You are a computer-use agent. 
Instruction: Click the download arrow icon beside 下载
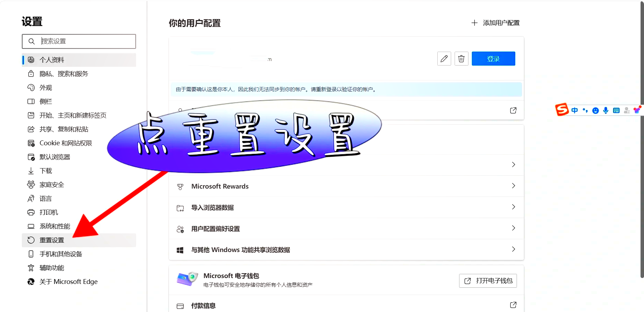31,171
